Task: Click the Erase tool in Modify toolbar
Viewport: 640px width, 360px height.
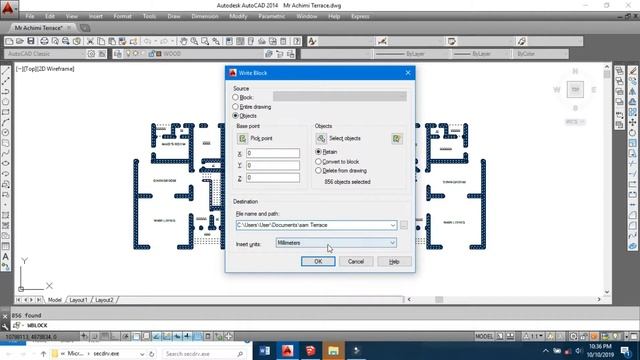Action: (x=632, y=71)
